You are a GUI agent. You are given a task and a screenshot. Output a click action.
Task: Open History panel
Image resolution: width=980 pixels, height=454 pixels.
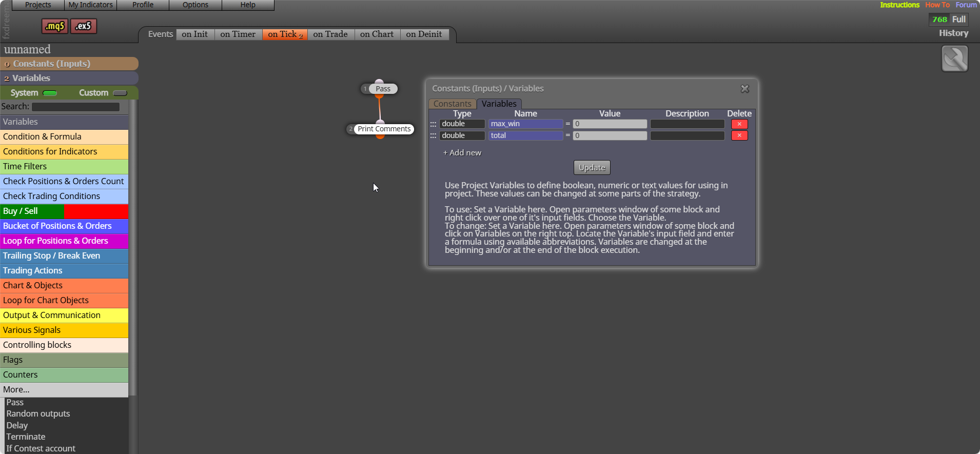pyautogui.click(x=954, y=33)
